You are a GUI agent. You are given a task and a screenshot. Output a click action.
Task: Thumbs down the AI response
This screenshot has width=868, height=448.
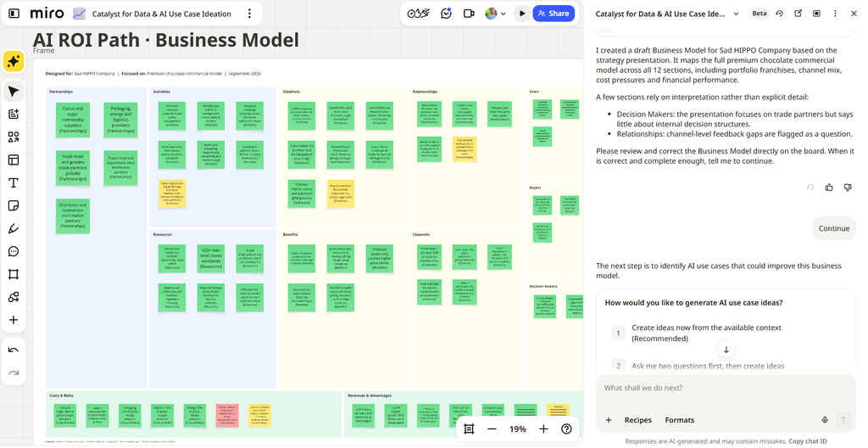tap(848, 188)
